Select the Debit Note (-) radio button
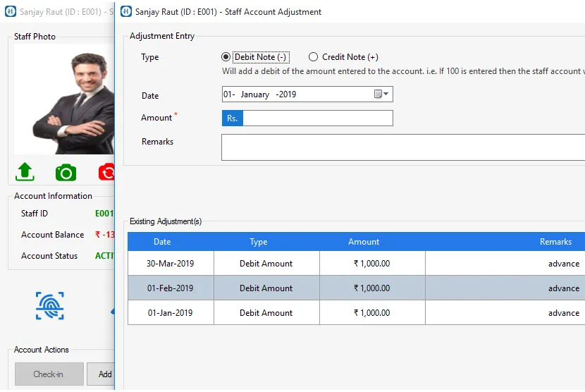 pos(226,57)
